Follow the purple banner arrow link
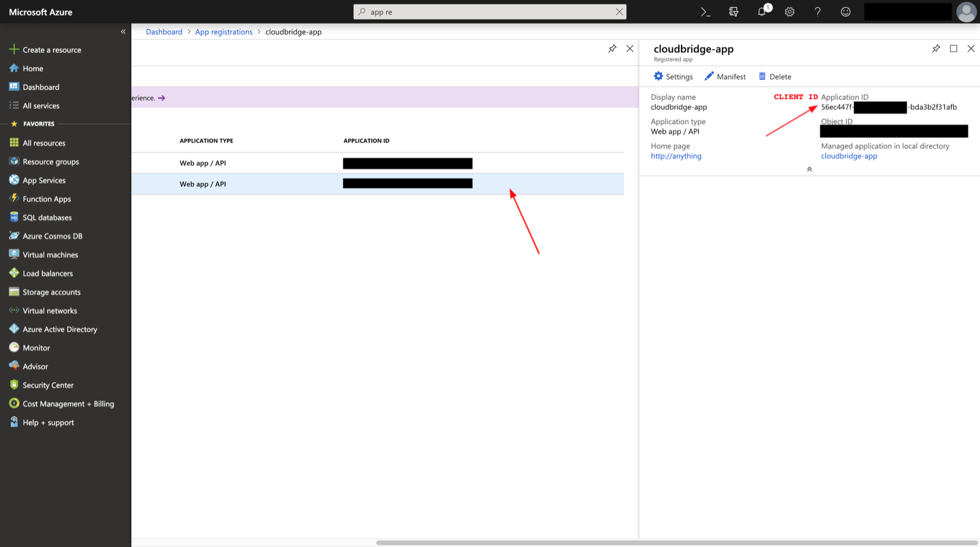Viewport: 980px width, 547px height. click(x=161, y=98)
